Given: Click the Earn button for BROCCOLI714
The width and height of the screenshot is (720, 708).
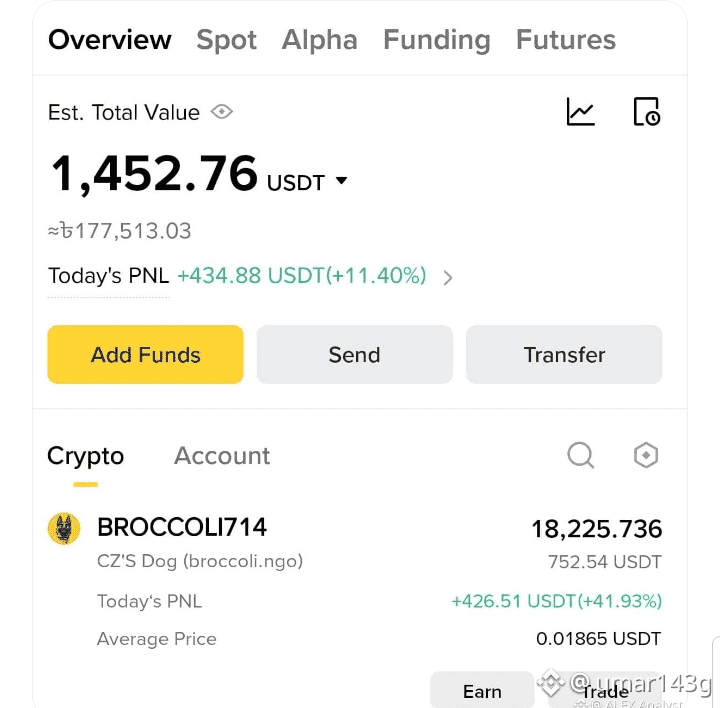Looking at the screenshot, I should pos(482,690).
